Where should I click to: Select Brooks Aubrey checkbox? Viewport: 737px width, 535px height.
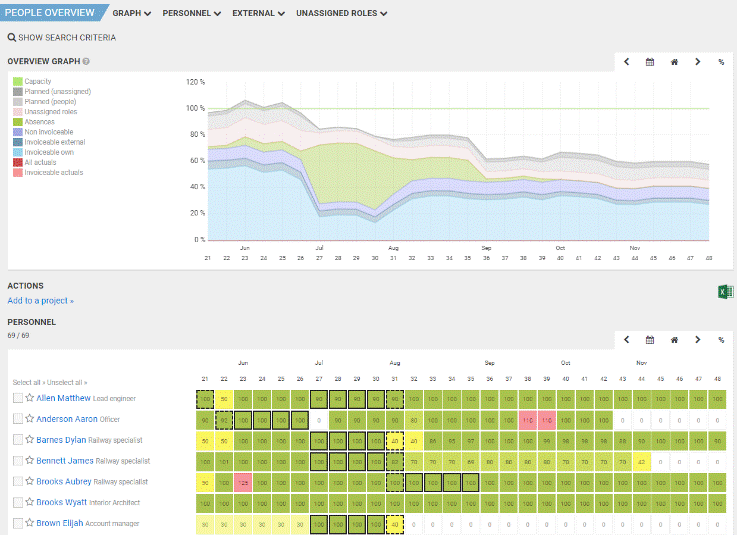click(18, 481)
